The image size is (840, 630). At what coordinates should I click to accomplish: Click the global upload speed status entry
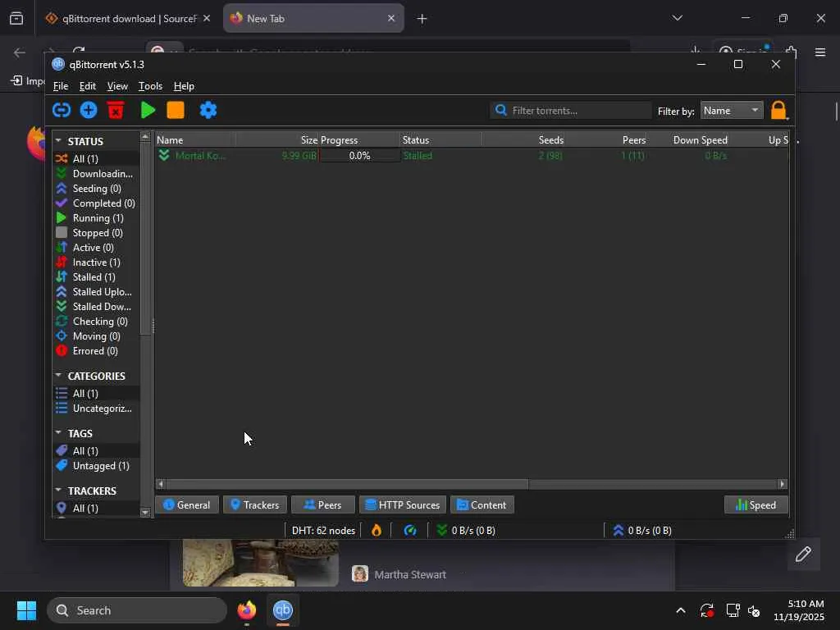click(641, 531)
